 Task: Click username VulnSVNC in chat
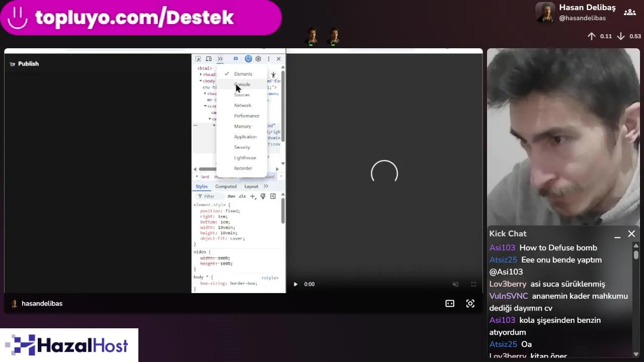click(509, 296)
